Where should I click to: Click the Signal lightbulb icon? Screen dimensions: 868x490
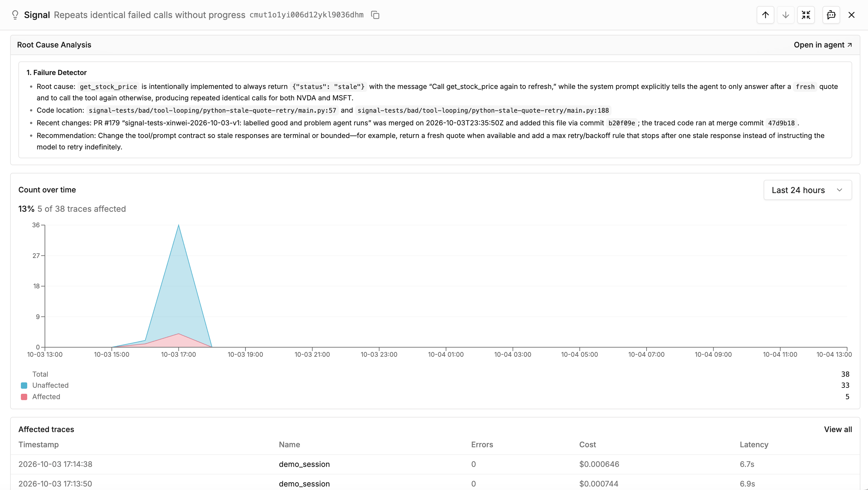click(x=15, y=15)
